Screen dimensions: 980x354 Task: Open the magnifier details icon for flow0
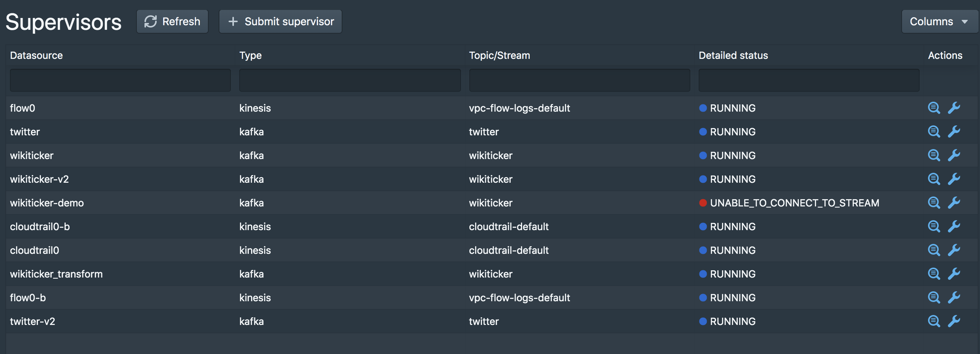[934, 108]
